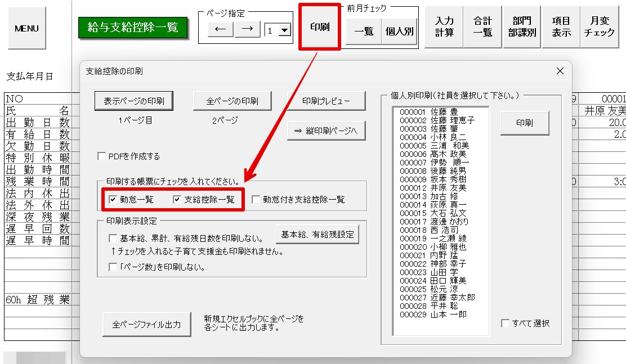Image resolution: width=626 pixels, height=364 pixels.
Task: Close the 支給控除の印刷 dialog
Action: pos(560,71)
